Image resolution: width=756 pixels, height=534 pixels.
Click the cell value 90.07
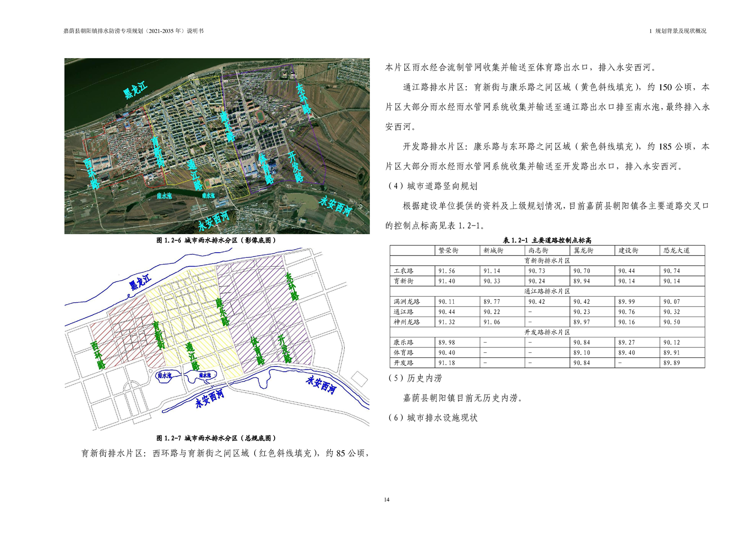point(672,302)
